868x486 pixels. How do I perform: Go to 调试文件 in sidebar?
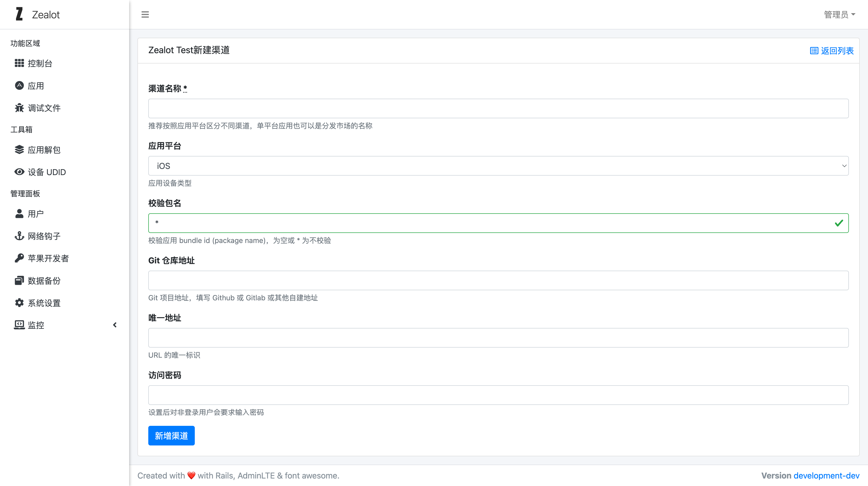coord(65,108)
